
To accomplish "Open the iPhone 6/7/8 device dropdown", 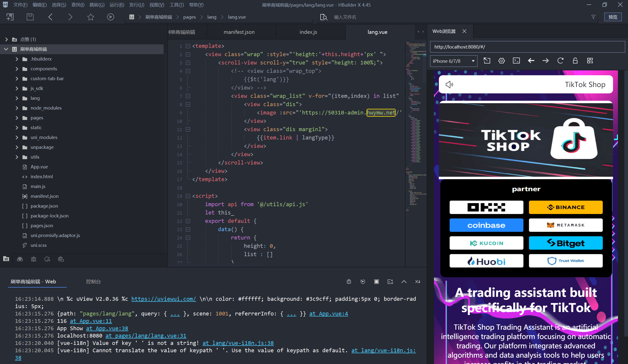I will click(x=453, y=61).
